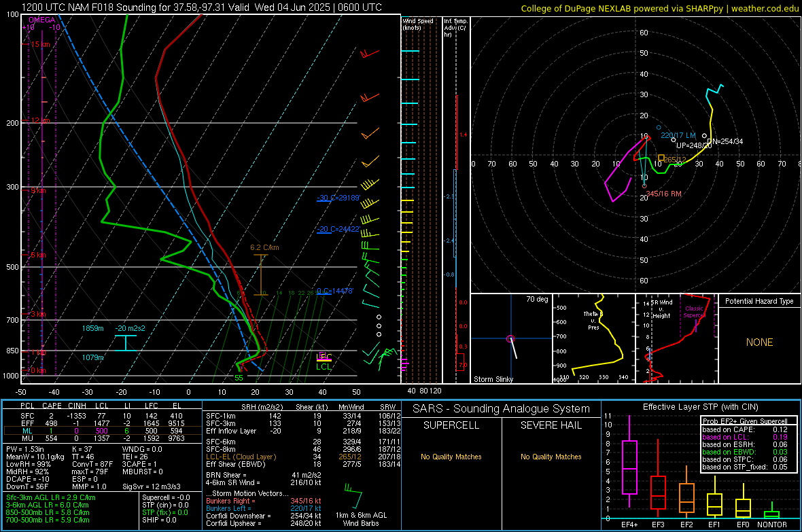Click the 'NONE' hazard type value
802x532 pixels.
pos(759,342)
